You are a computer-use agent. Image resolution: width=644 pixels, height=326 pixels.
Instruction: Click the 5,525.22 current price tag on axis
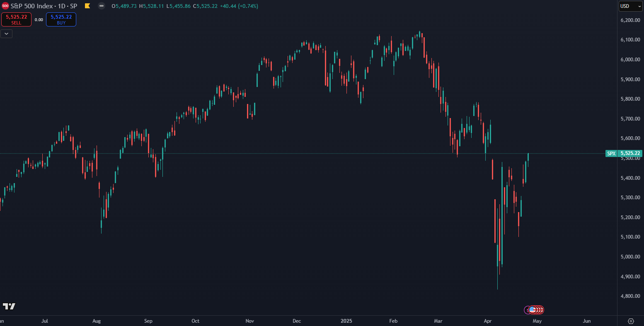click(630, 153)
